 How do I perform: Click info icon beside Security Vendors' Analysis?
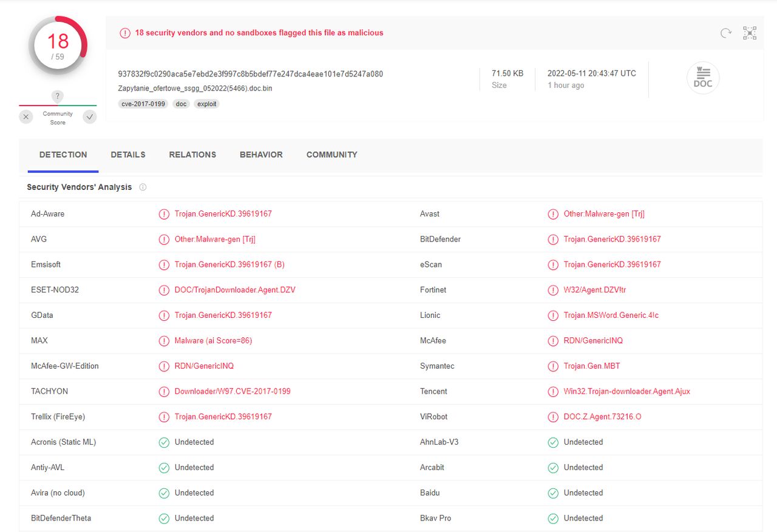point(143,187)
